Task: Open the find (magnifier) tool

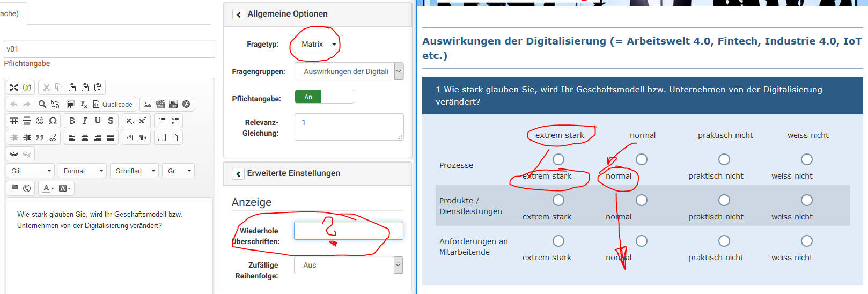Action: pos(42,104)
